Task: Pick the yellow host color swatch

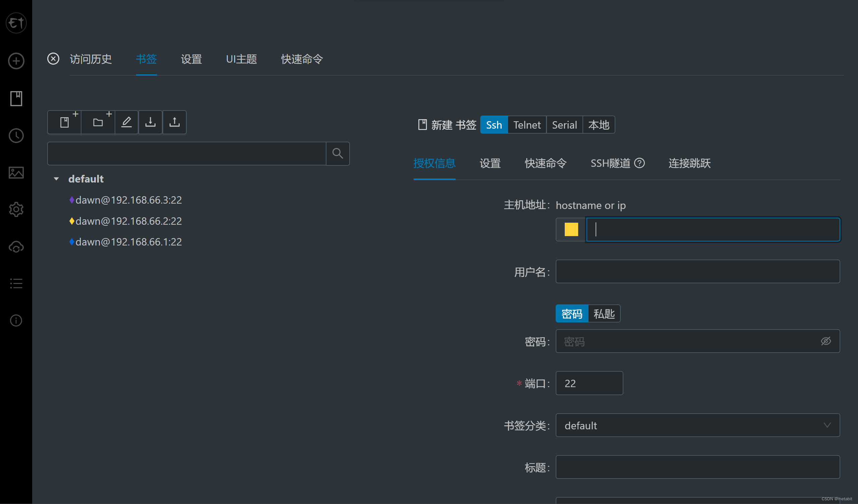Action: tap(571, 229)
